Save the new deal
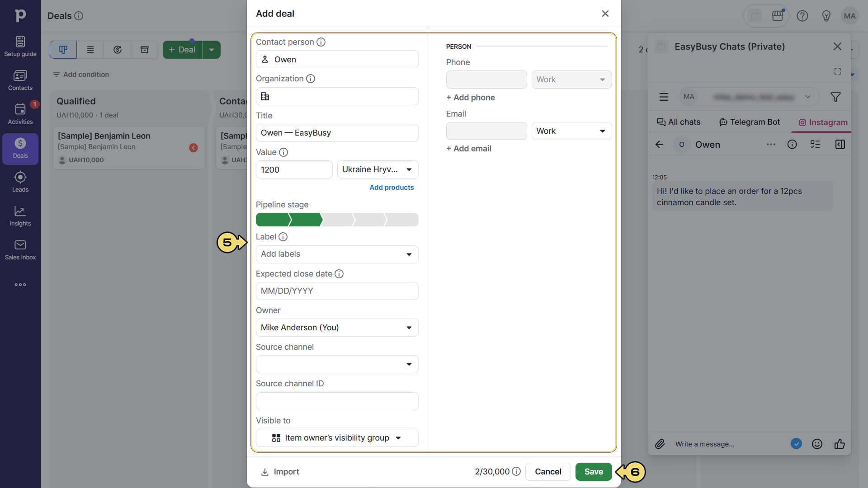 594,472
